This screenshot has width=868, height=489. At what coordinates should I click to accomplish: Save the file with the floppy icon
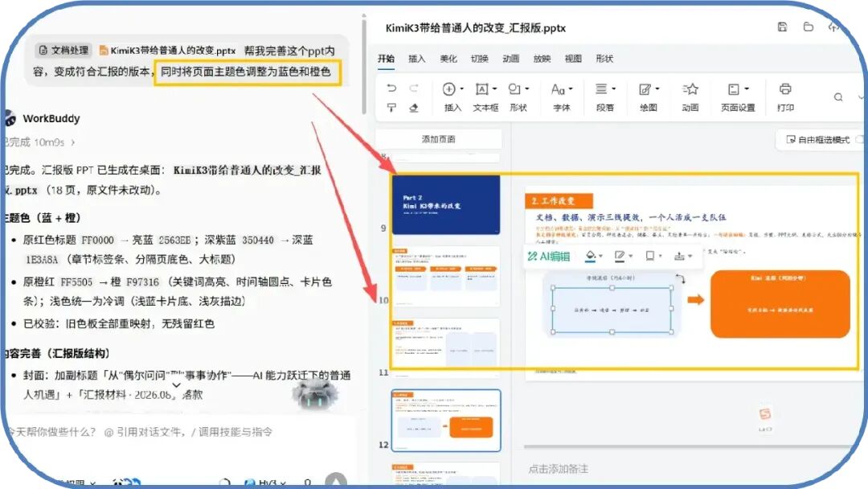(x=782, y=27)
